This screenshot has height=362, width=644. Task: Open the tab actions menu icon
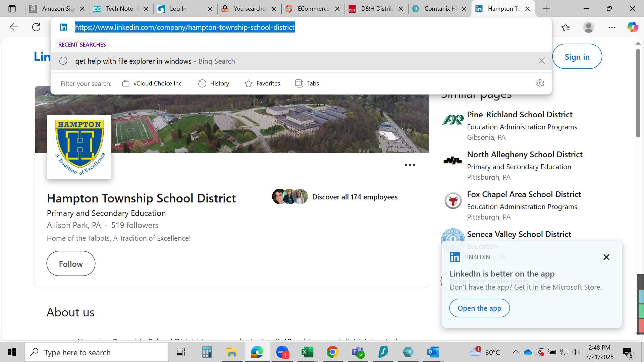click(12, 9)
